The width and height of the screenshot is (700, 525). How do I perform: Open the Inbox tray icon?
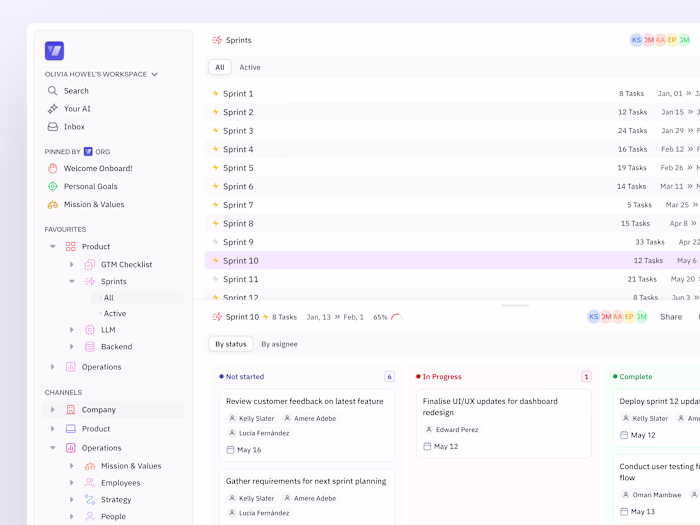coord(53,127)
